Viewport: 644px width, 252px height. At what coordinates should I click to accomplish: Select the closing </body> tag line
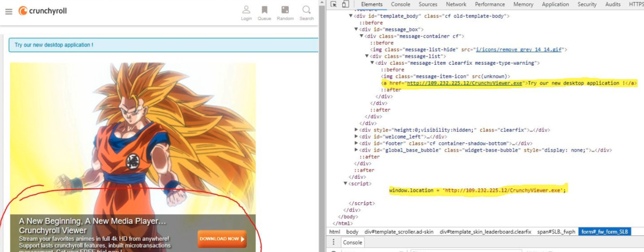tap(348, 217)
